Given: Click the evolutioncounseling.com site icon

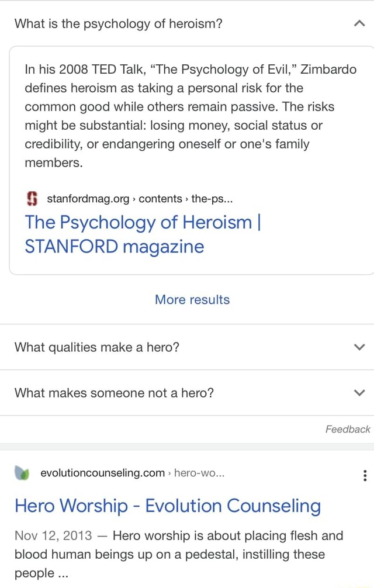Looking at the screenshot, I should pyautogui.click(x=22, y=473).
